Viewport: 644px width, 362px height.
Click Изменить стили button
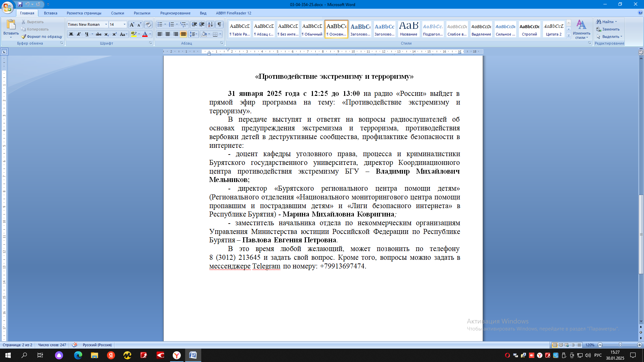[x=582, y=29]
